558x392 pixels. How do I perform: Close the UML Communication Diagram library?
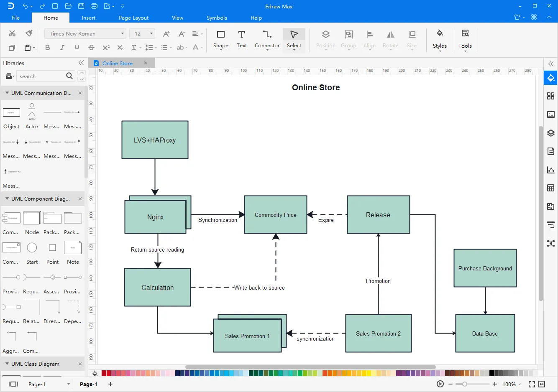(80, 93)
